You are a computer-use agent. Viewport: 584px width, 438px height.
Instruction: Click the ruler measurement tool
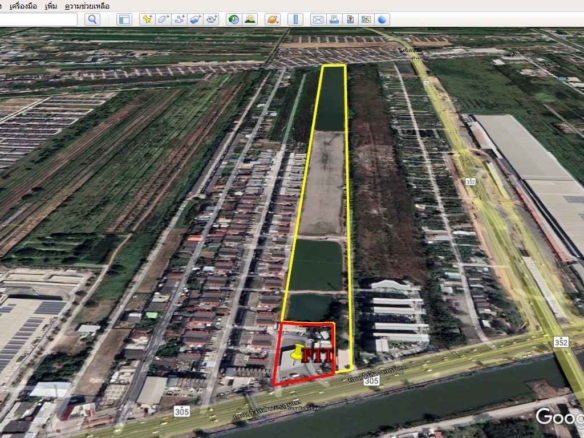295,19
